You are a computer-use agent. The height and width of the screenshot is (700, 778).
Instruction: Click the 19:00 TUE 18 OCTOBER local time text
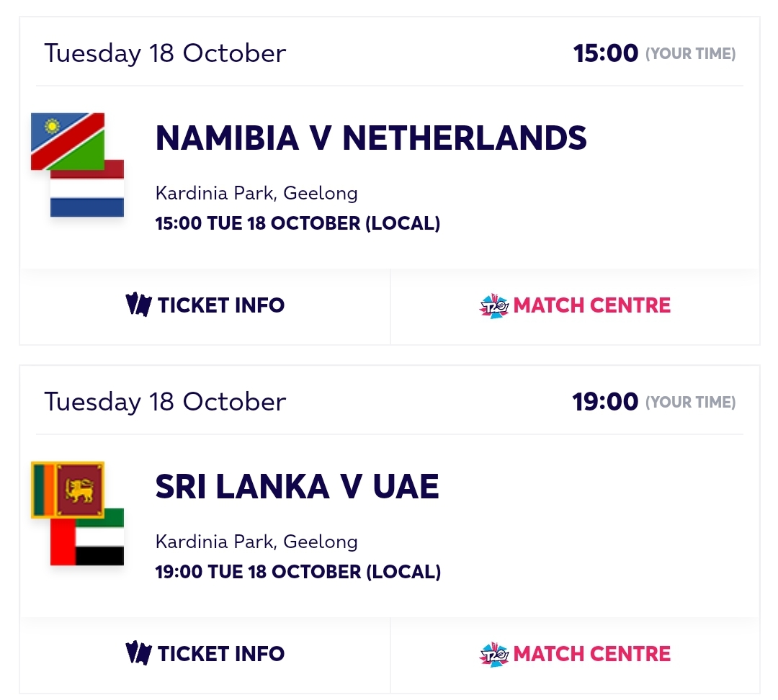tap(298, 572)
